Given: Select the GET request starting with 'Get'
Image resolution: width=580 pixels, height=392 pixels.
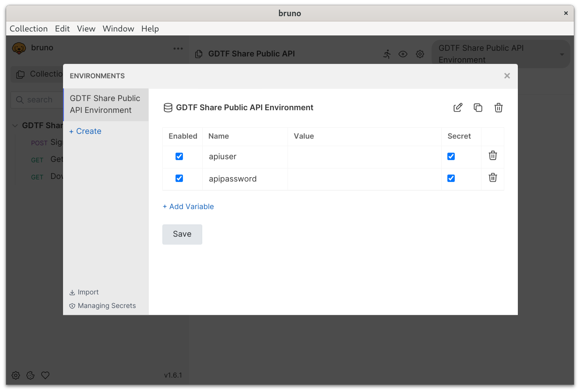Looking at the screenshot, I should point(47,159).
